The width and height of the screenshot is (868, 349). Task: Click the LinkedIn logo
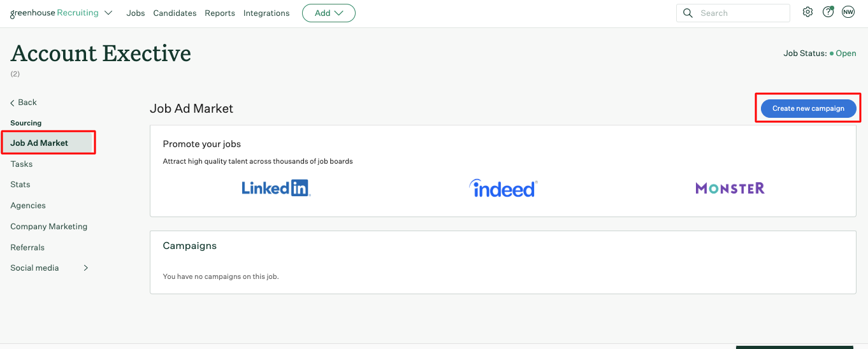pos(276,188)
